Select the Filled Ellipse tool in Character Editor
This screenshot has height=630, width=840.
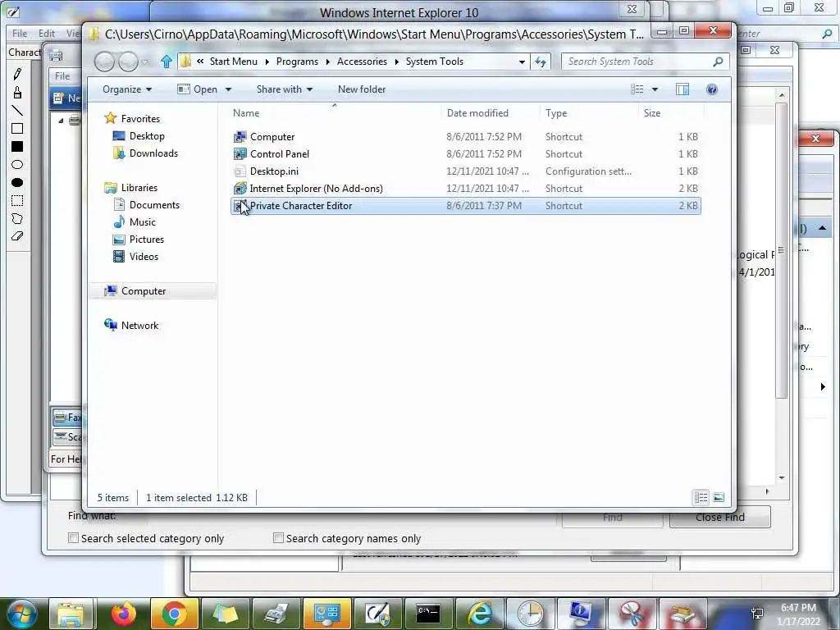17,183
